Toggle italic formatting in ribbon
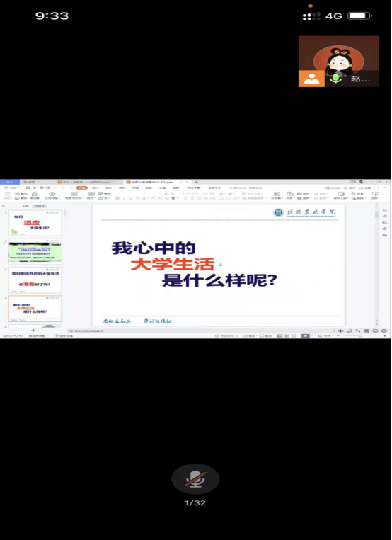Image resolution: width=392 pixels, height=540 pixels. point(124,198)
